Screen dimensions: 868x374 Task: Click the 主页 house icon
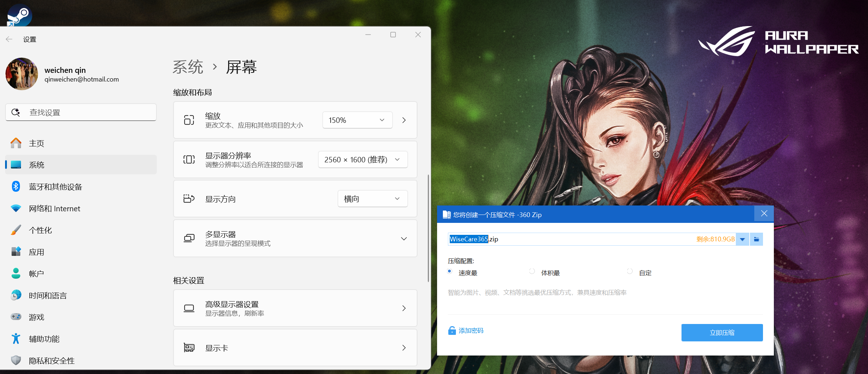(16, 143)
